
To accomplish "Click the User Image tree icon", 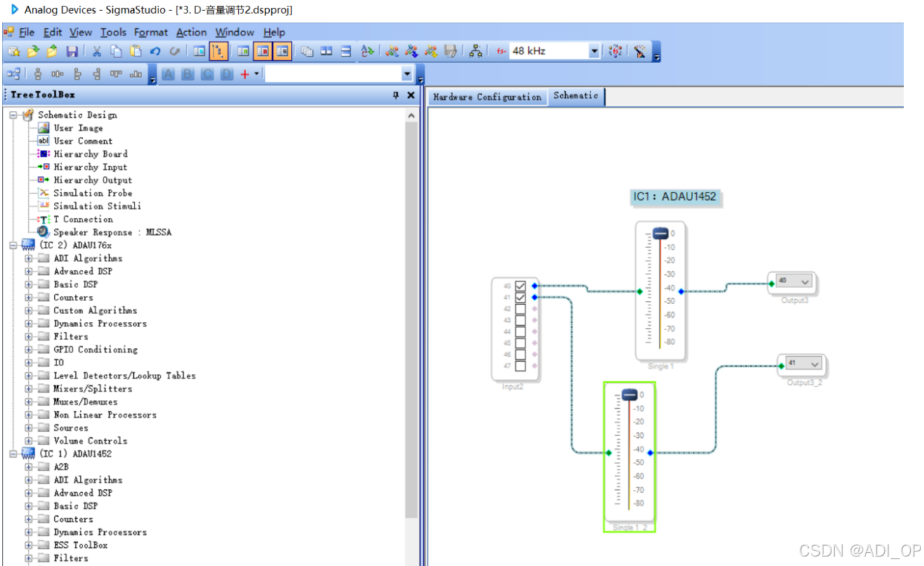I will pyautogui.click(x=43, y=128).
